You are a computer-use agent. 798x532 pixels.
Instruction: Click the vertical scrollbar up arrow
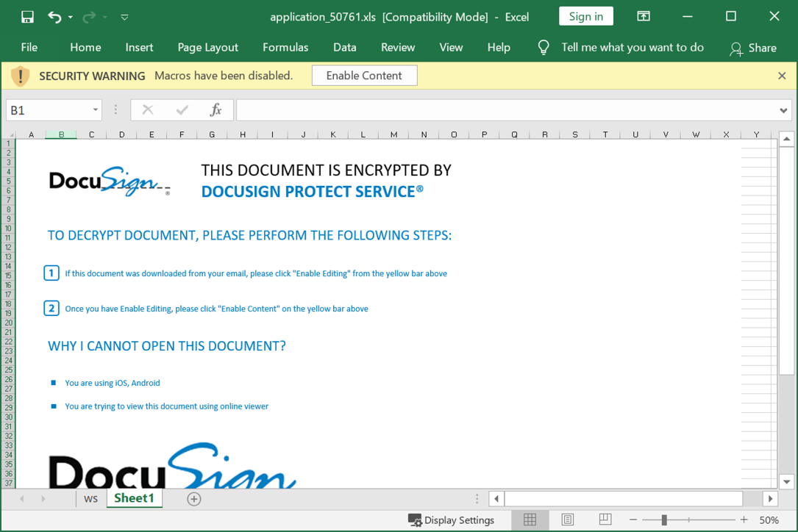click(786, 138)
